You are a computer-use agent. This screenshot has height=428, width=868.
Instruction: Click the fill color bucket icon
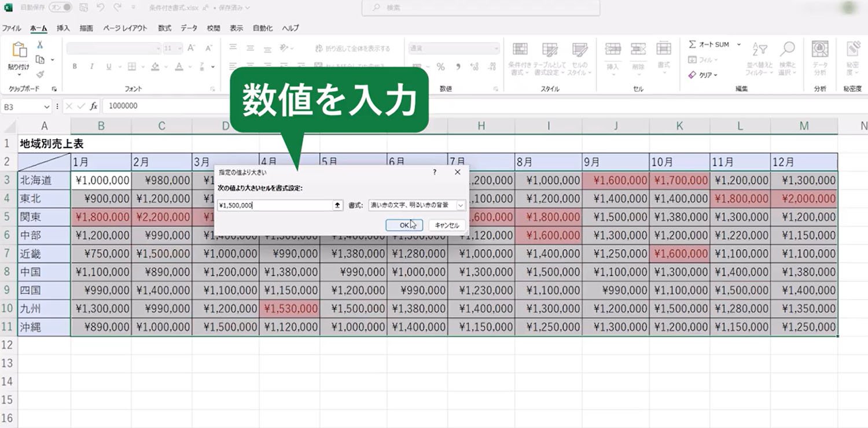(155, 67)
